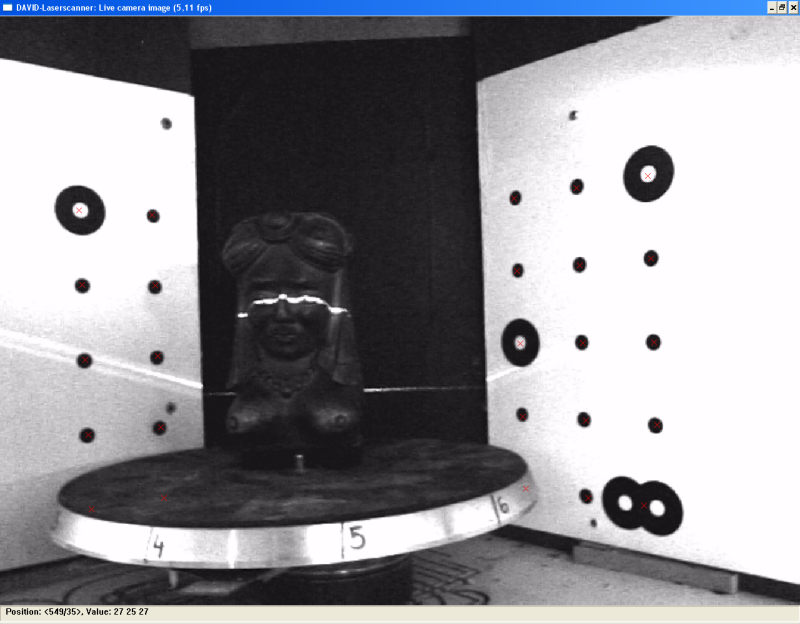Click the small pin on turntable center
Viewport: 800px width, 624px height.
coord(298,461)
